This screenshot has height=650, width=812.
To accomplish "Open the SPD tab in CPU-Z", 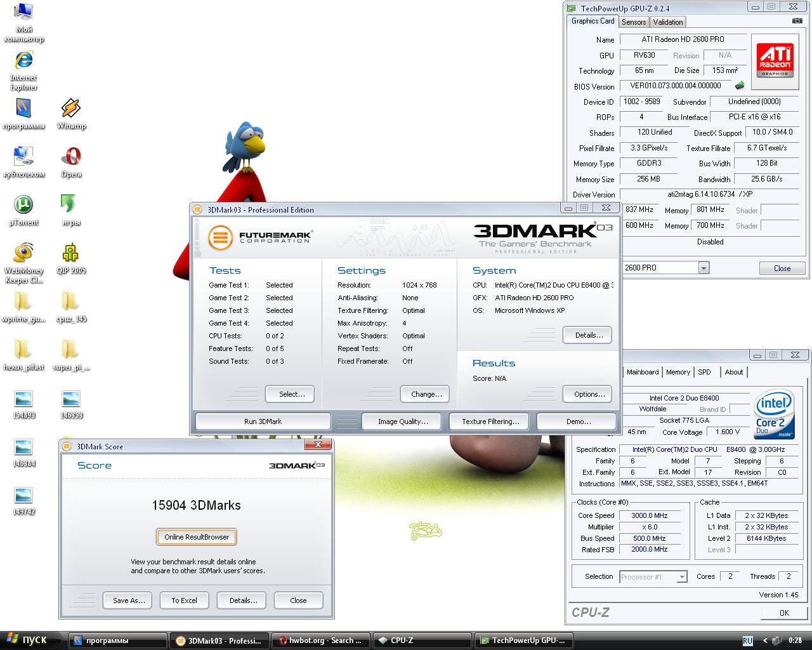I will coord(705,372).
